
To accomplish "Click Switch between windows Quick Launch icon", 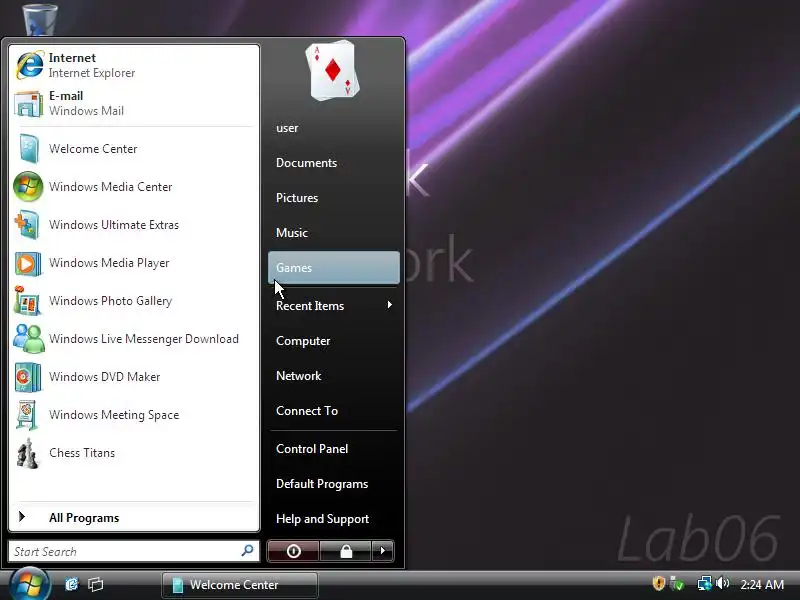I will [x=95, y=584].
